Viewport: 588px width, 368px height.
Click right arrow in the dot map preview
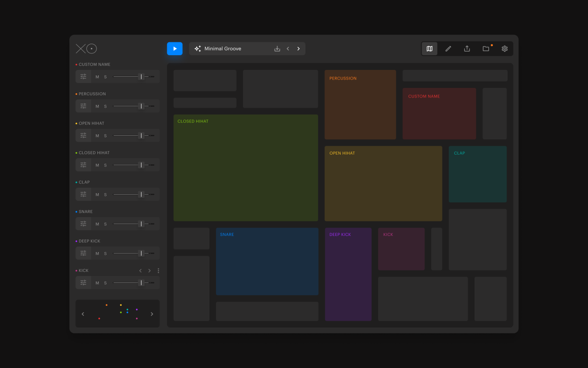[x=152, y=314]
